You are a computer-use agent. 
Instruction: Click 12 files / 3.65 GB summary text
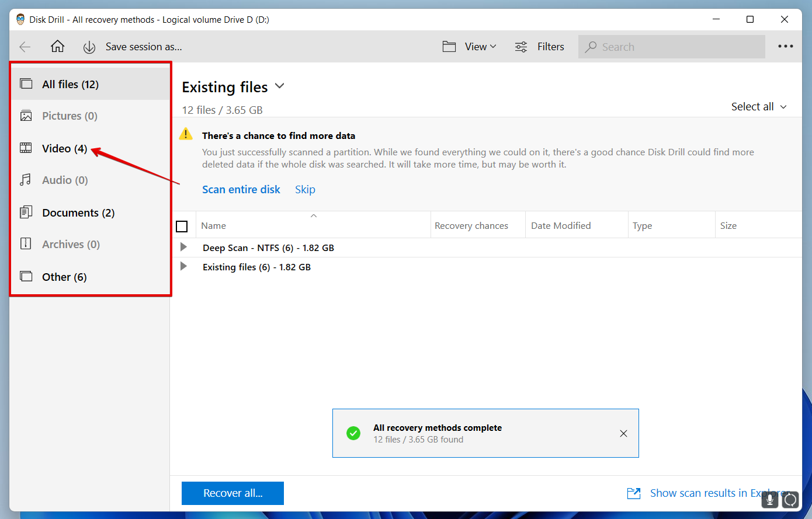click(222, 110)
